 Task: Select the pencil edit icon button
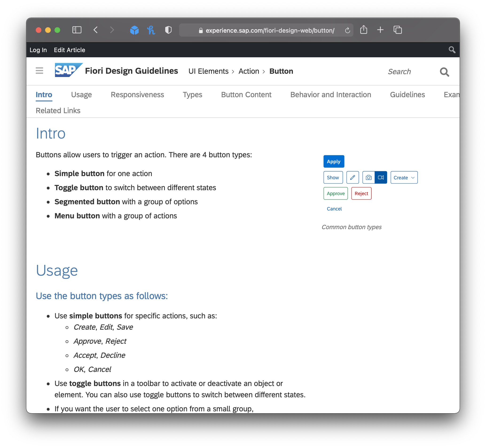coord(352,177)
